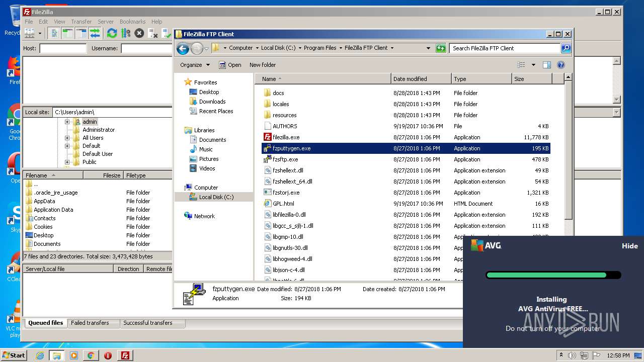Screen dimensions: 644x362
Task: Toggle remote directory tree display
Action: (81, 33)
